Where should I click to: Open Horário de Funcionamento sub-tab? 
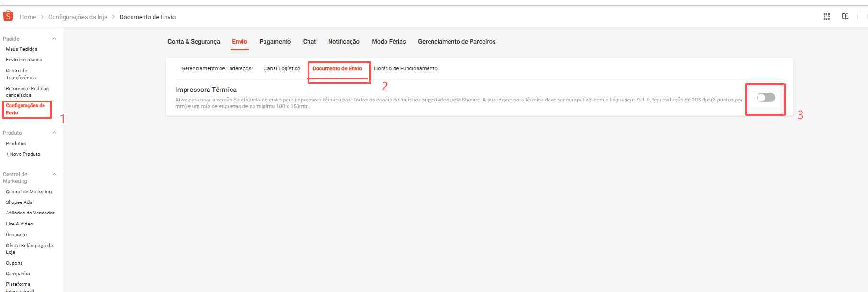point(406,68)
